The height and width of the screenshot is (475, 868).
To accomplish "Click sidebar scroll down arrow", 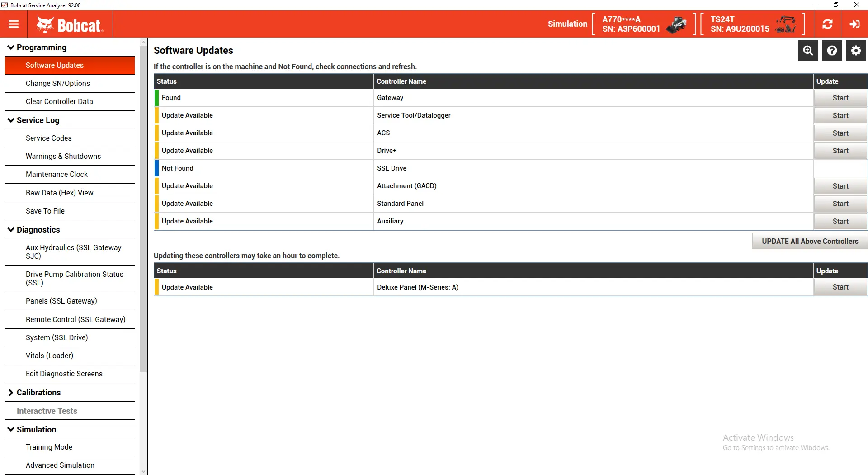I will [144, 471].
